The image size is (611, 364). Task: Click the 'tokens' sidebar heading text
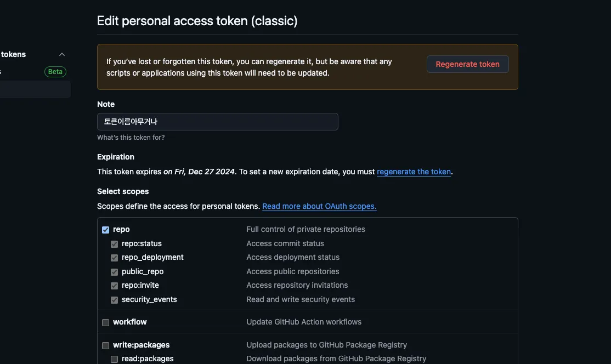(13, 54)
